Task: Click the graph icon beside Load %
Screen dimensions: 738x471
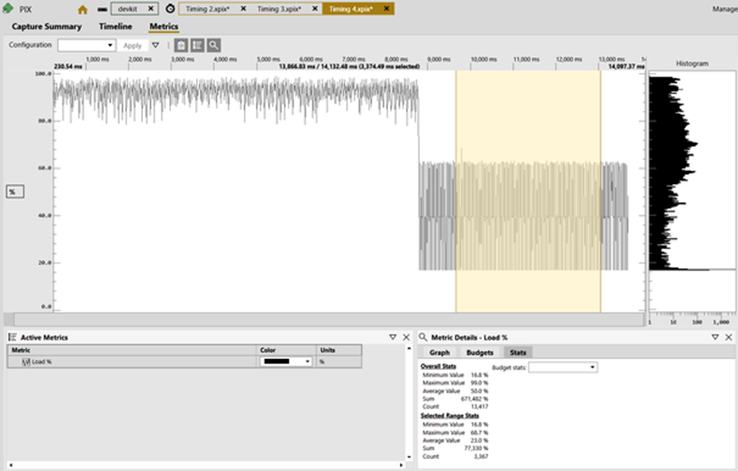Action: 26,362
